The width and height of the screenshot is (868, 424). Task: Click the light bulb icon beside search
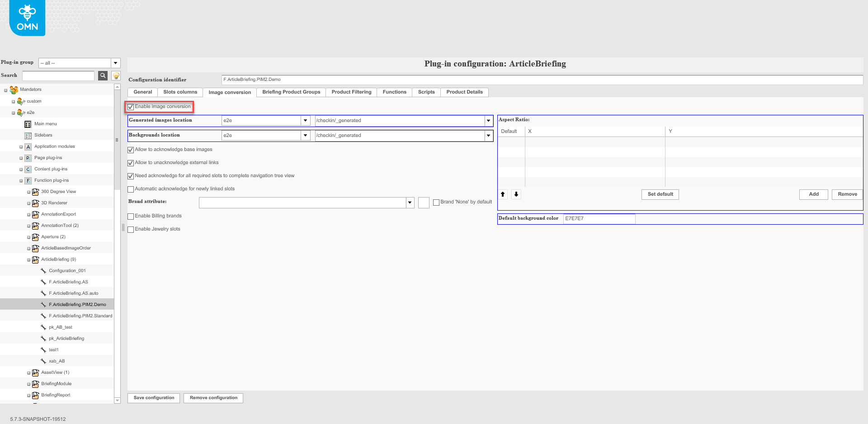(116, 75)
